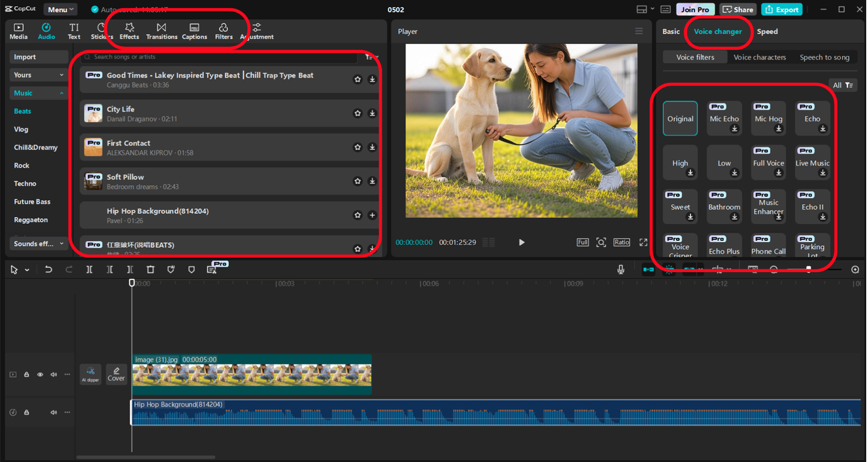Click the AI clipper icon on video track
Viewport: 868px width, 462px height.
(x=90, y=374)
